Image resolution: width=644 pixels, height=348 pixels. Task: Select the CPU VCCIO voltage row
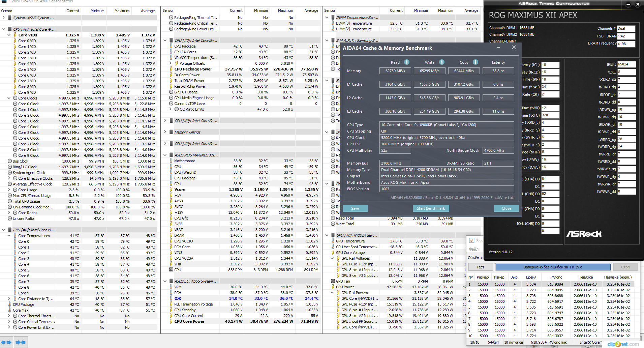pyautogui.click(x=241, y=241)
